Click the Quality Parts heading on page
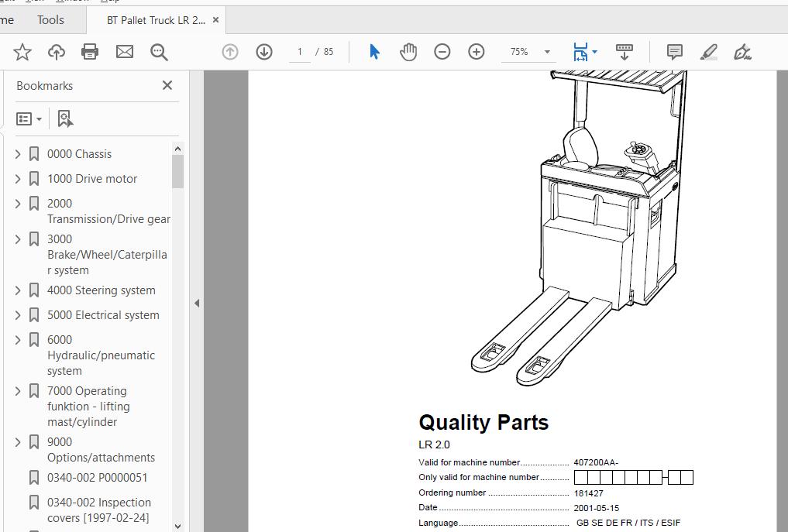This screenshot has width=788, height=532. click(x=483, y=423)
